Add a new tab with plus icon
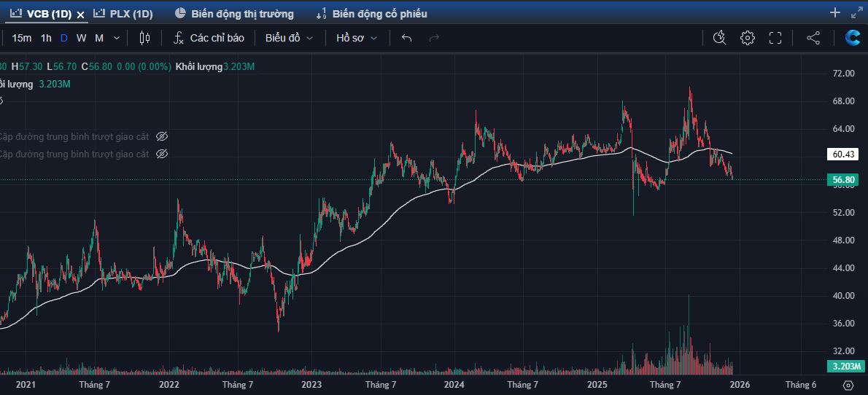Screen dimensions: 868x395 [x=835, y=12]
